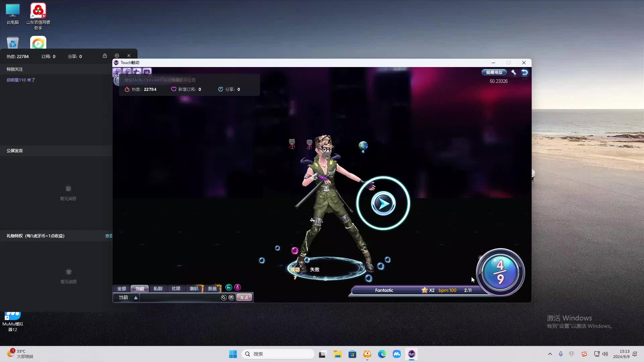Viewport: 644px width, 362px height.
Task: Open the emoji smiley picker in chat
Action: 231,298
